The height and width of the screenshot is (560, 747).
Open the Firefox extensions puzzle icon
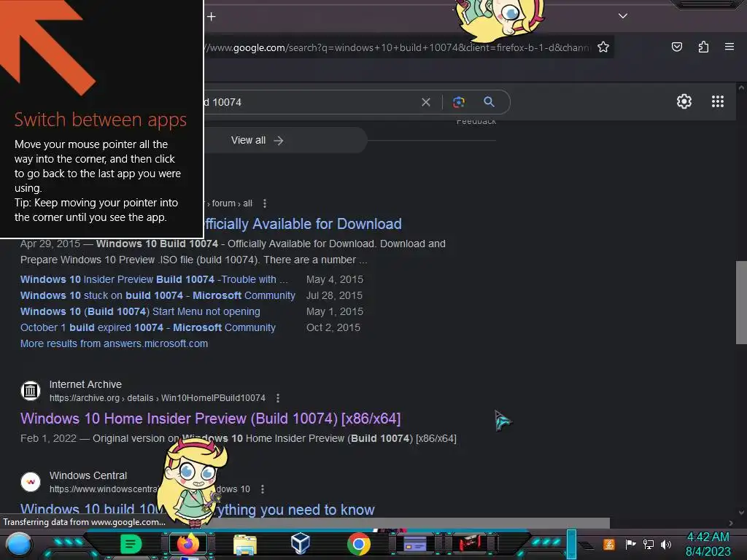(x=703, y=47)
